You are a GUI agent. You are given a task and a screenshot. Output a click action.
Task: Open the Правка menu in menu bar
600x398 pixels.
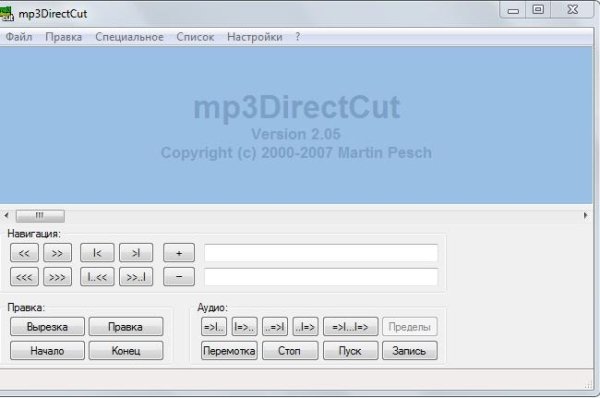64,37
